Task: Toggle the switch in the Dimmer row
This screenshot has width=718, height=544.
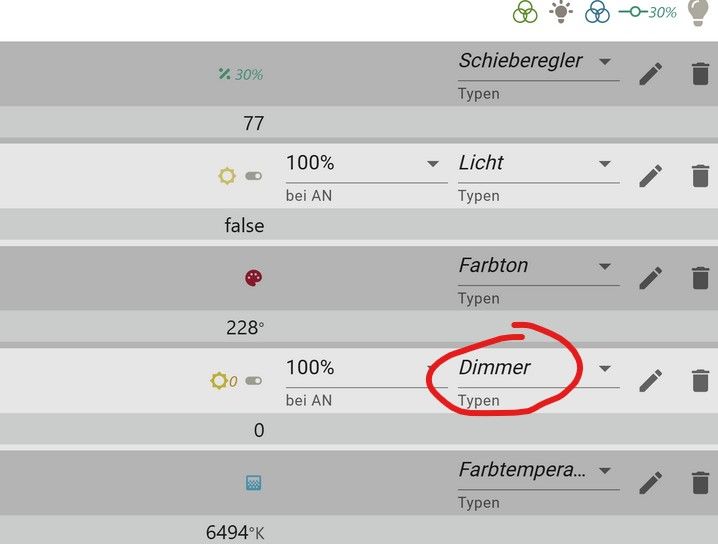Action: click(x=253, y=380)
